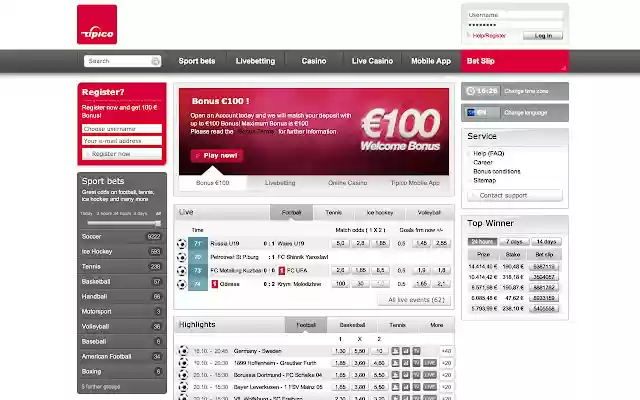Click the red card icon next to Odessa

pos(214,284)
